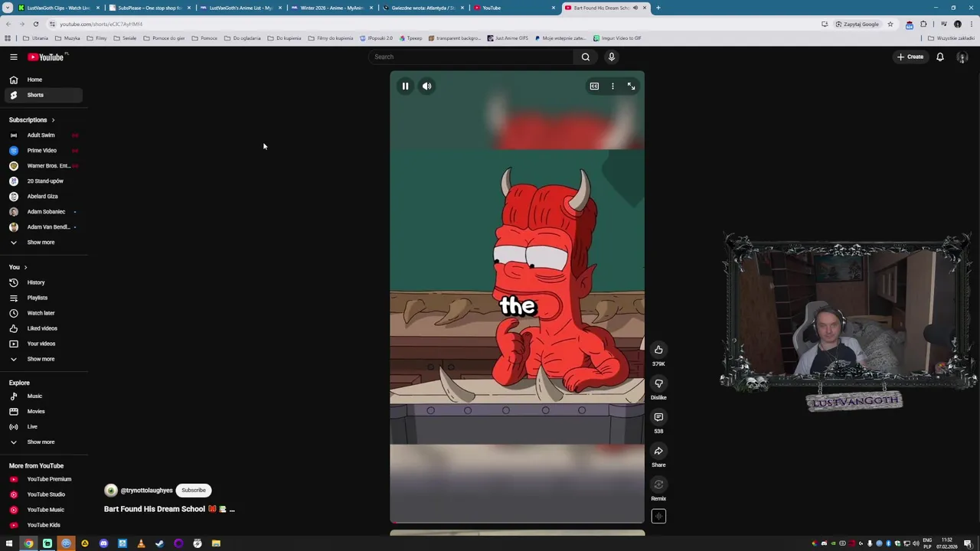
Task: Reload the page
Action: pos(35,24)
